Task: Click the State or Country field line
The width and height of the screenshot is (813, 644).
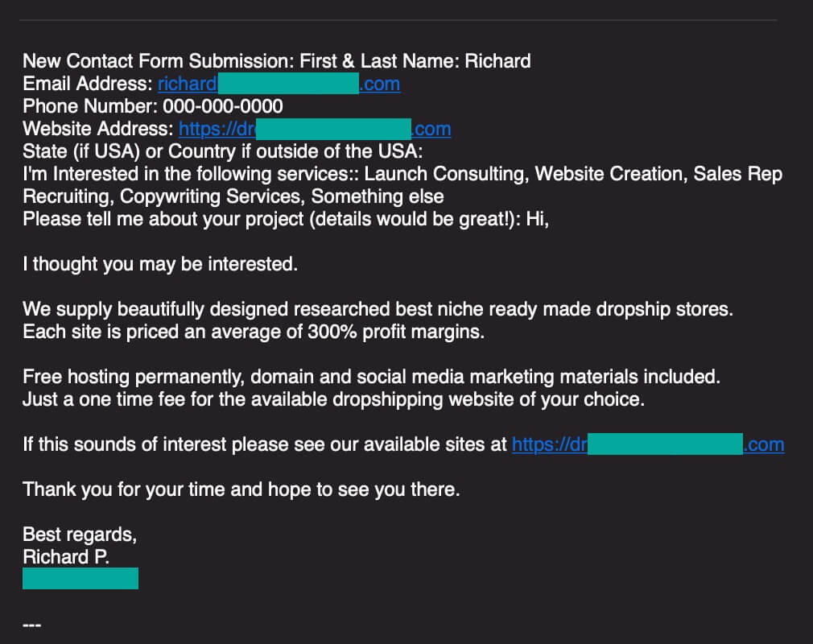Action: tap(223, 151)
